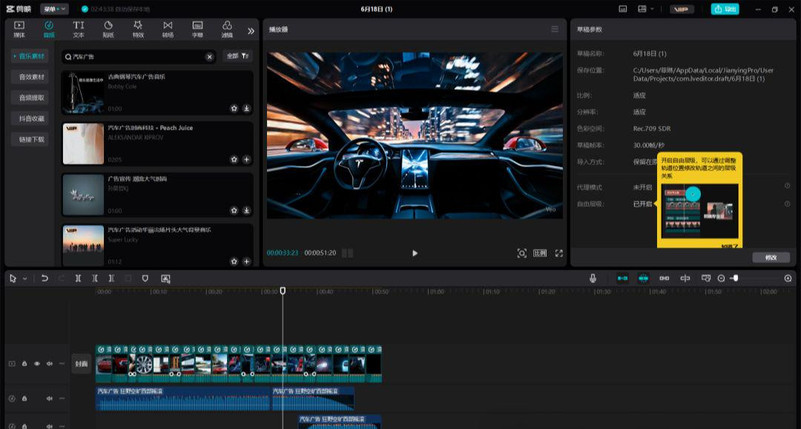Add Peach Juice track to timeline
Image resolution: width=801 pixels, height=429 pixels.
pos(246,159)
